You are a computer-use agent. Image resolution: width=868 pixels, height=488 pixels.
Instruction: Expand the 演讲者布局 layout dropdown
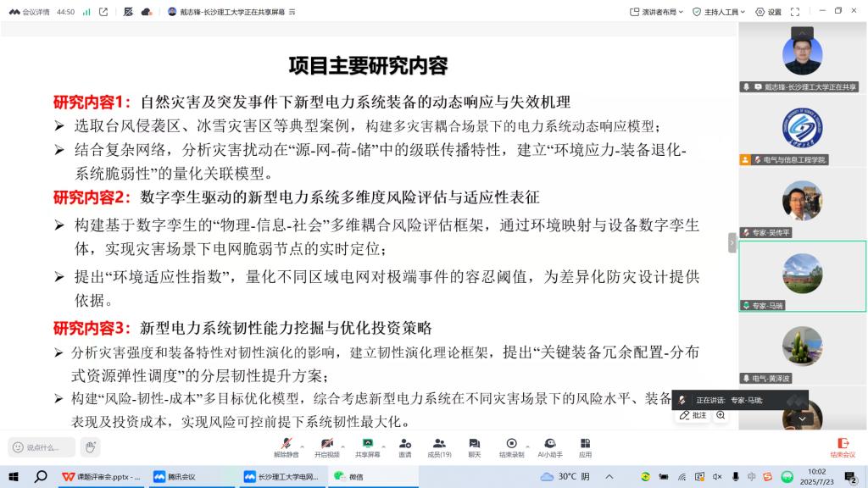[658, 12]
